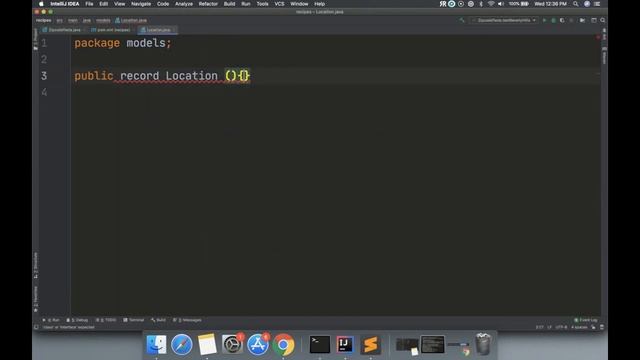Open the Refactor menu
Viewport: 640px width, 360px height.
208,4
